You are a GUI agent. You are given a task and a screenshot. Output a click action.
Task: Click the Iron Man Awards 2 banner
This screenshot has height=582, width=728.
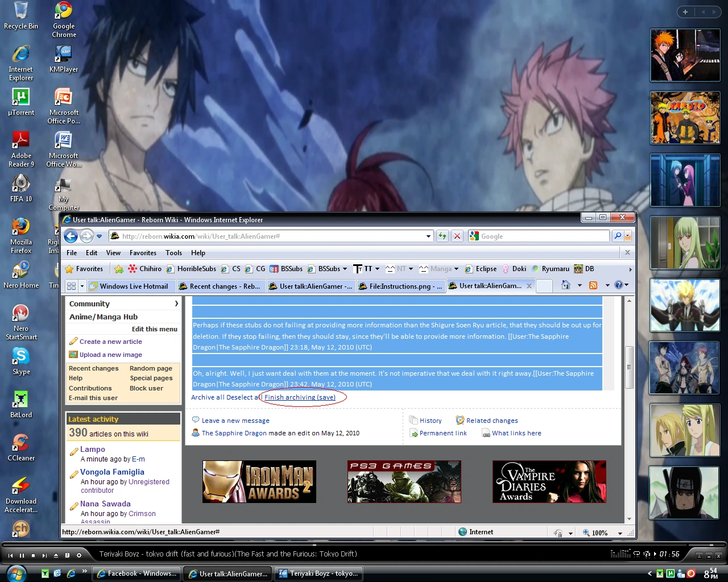[259, 482]
